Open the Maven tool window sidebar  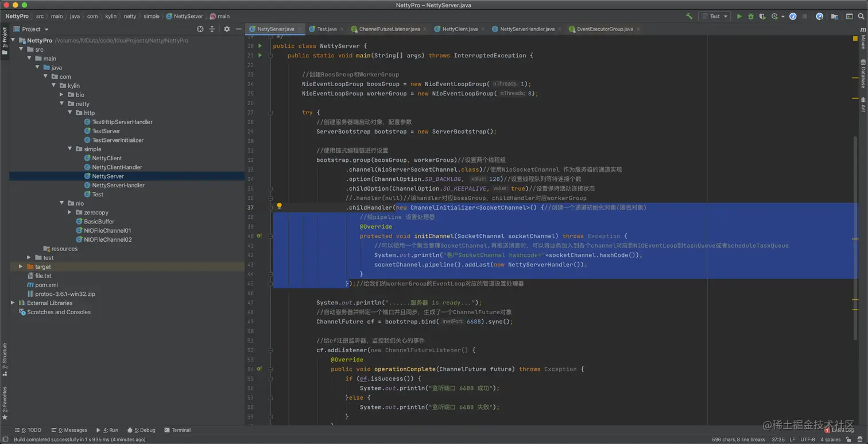(x=863, y=38)
